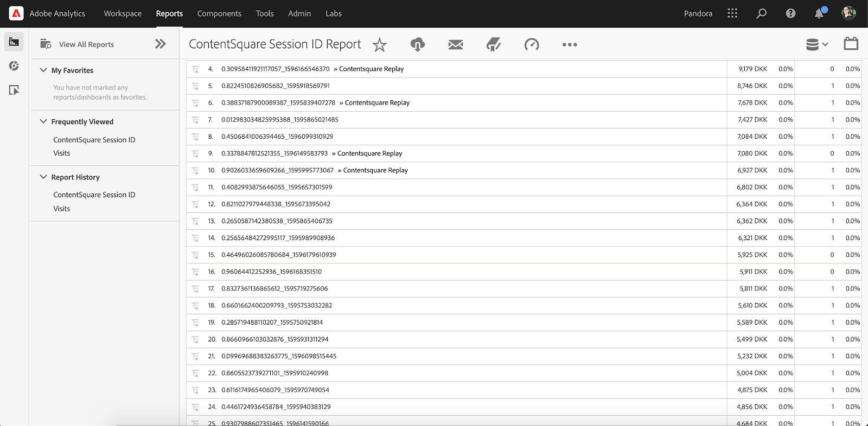Mark the report as favorite with star
The width and height of the screenshot is (868, 426).
(380, 44)
